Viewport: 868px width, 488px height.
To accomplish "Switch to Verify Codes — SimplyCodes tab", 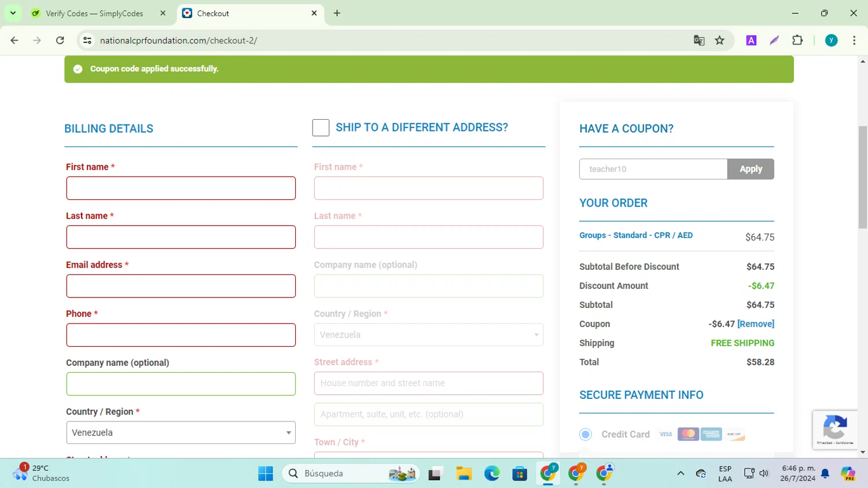I will tap(95, 13).
